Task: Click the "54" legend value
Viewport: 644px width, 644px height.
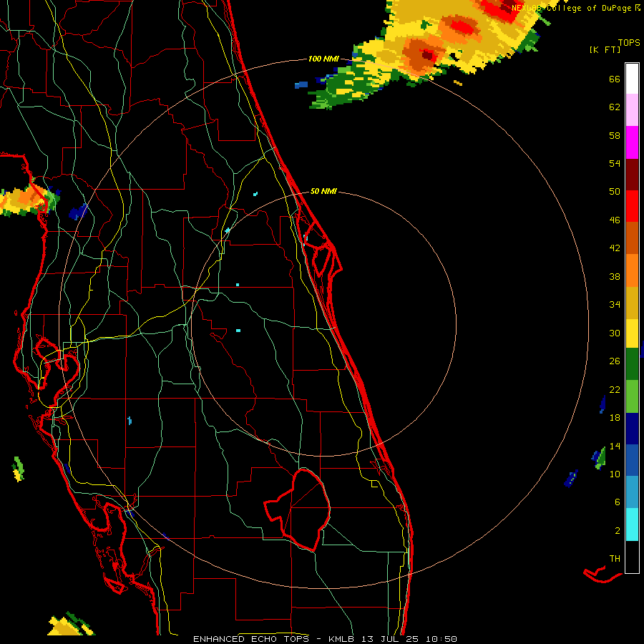Action: (x=615, y=163)
